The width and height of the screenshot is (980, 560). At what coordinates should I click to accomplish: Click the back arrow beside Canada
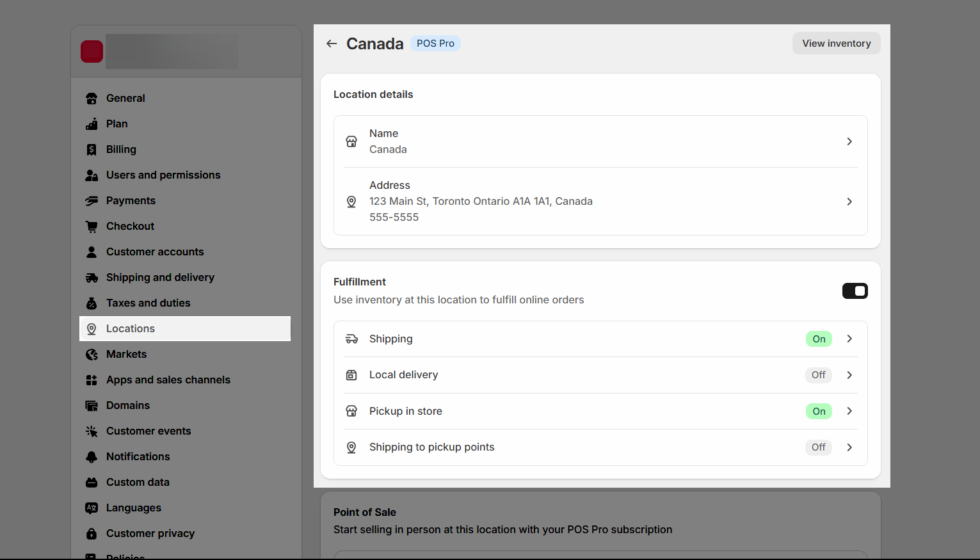click(332, 44)
